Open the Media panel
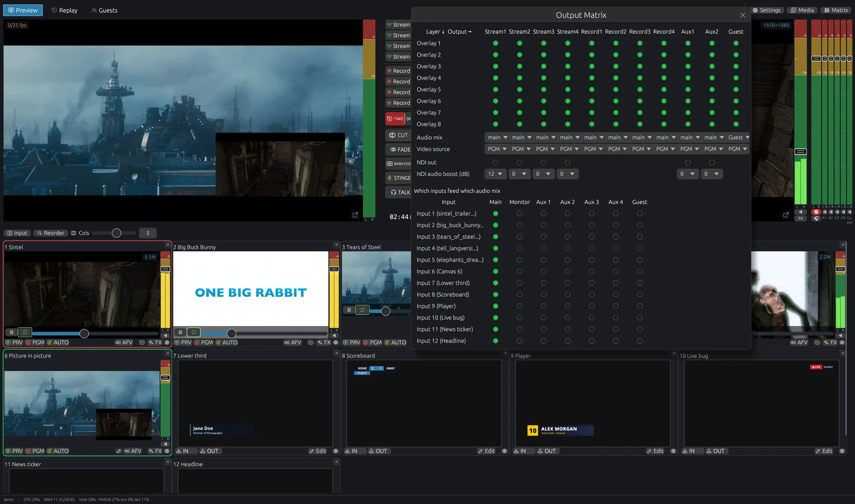The image size is (855, 504). pyautogui.click(x=802, y=10)
